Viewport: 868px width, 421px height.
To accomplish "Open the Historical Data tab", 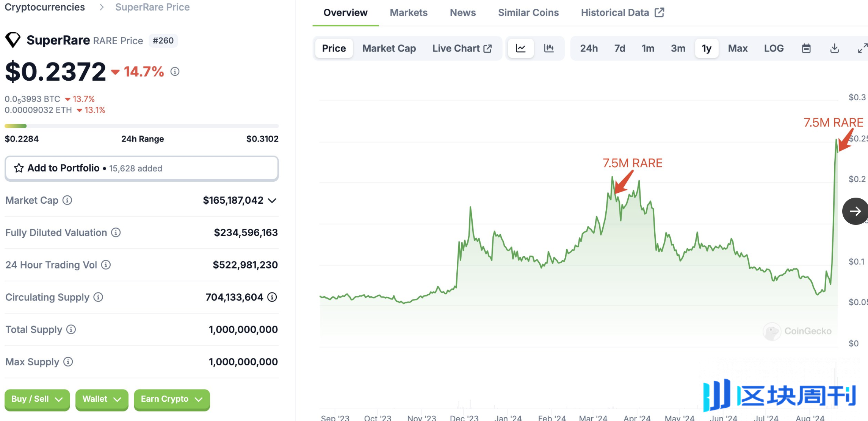I will tap(622, 12).
